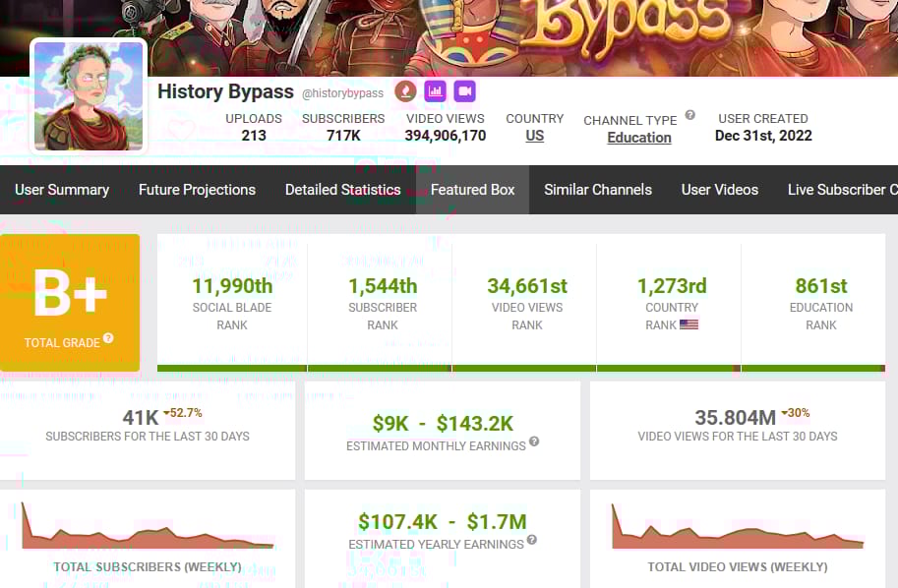
Task: Click the 30% video views change indicator
Action: tap(796, 413)
